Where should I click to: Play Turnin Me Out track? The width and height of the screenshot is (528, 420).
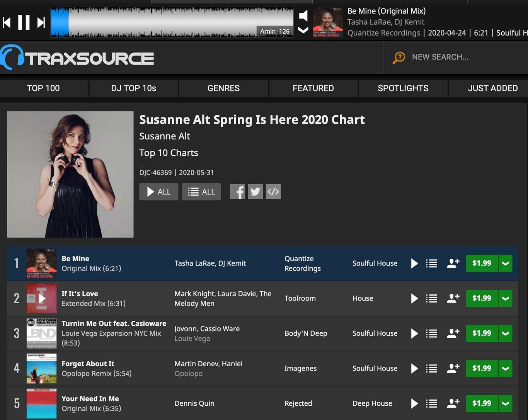click(x=414, y=333)
